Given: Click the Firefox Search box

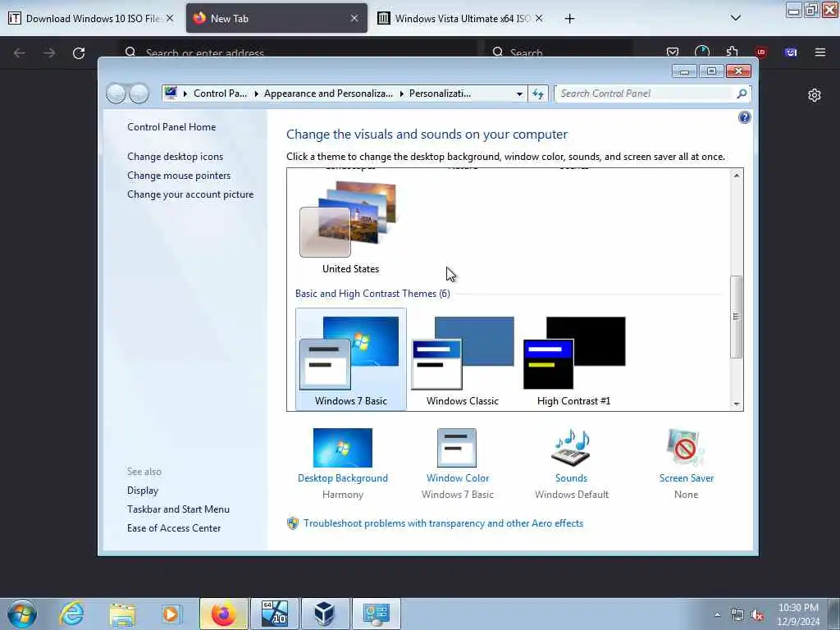Looking at the screenshot, I should pos(558,52).
